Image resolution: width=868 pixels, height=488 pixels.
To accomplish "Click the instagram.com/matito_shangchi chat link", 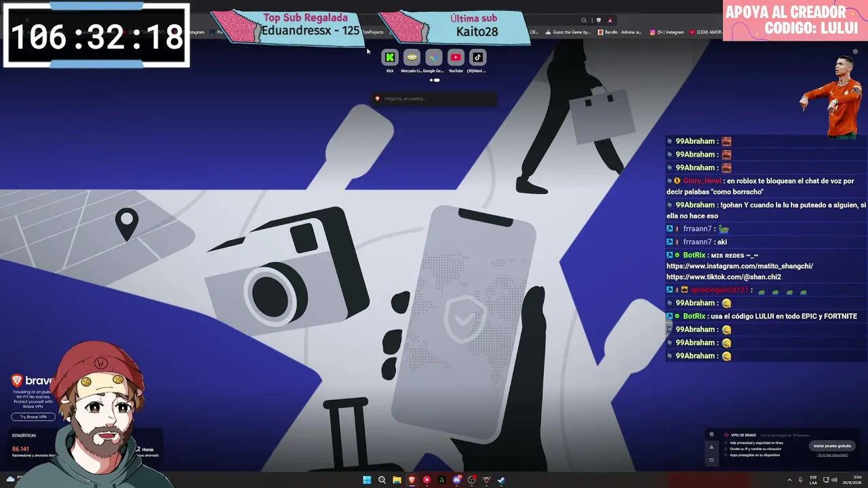I will 740,266.
